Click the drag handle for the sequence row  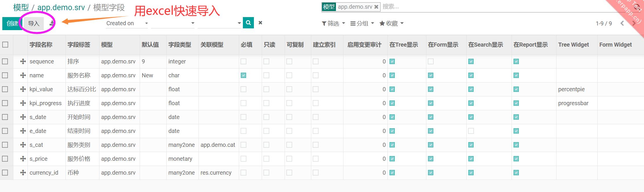tap(23, 61)
